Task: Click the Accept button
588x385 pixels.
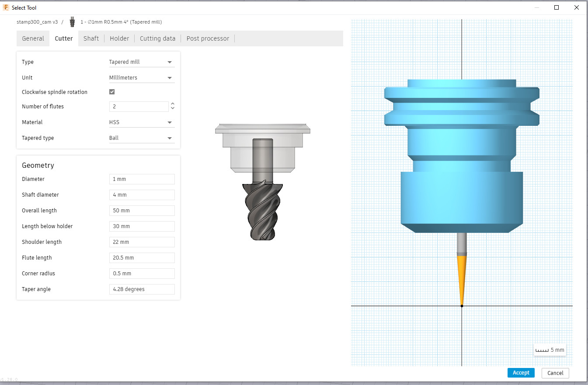Action: click(x=521, y=373)
